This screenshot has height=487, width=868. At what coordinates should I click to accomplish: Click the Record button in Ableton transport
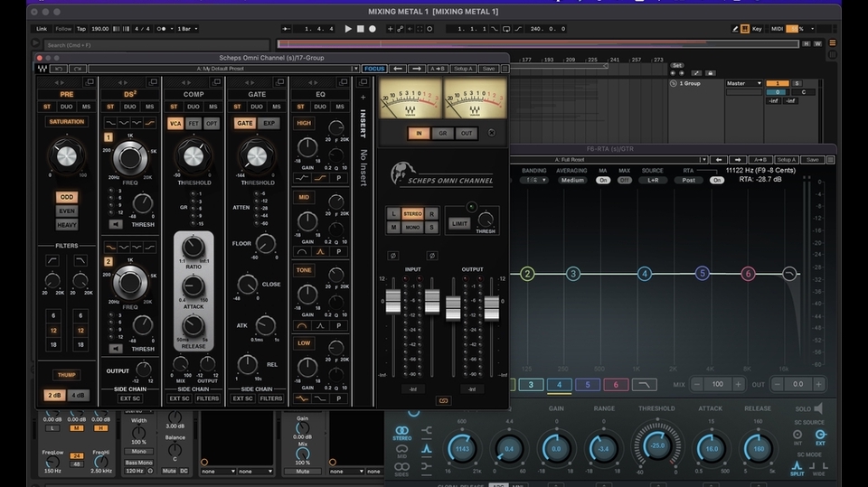pyautogui.click(x=373, y=29)
